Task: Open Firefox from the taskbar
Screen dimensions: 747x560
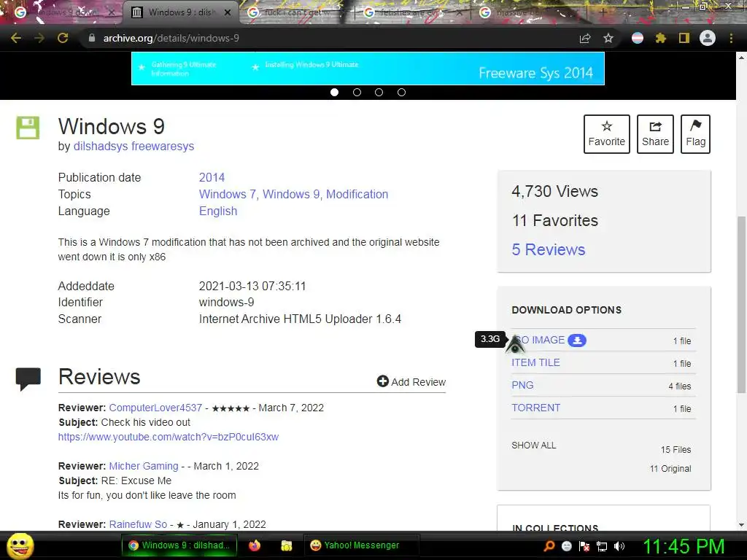Action: (x=255, y=545)
